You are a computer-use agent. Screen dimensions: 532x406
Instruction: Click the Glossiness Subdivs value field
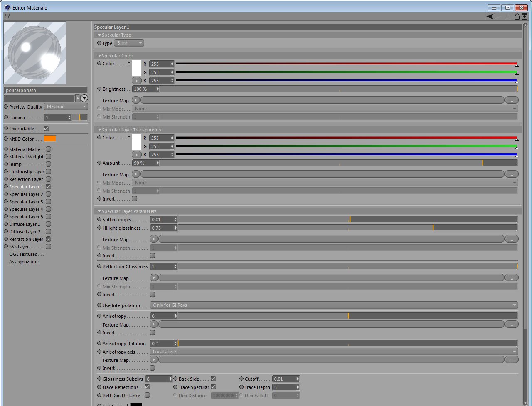[x=157, y=379]
